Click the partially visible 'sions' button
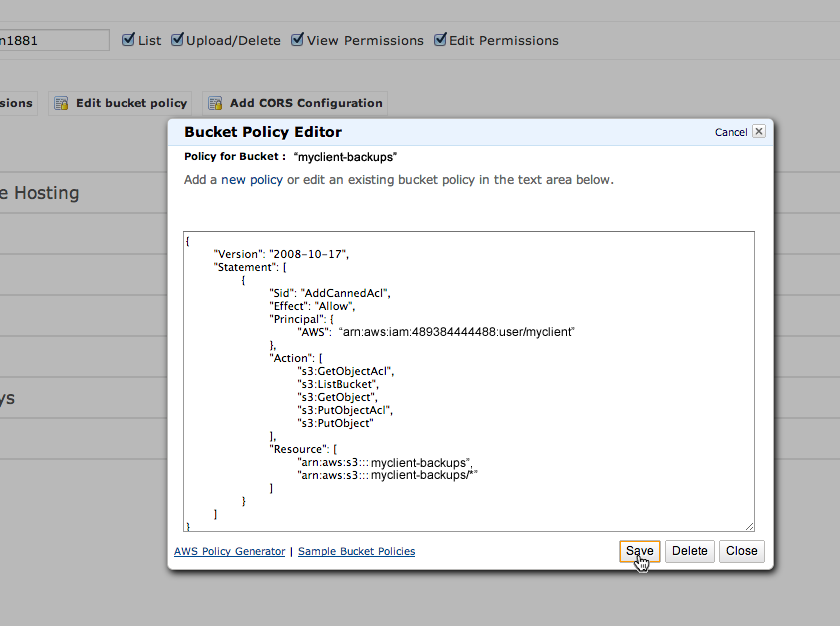 click(18, 103)
